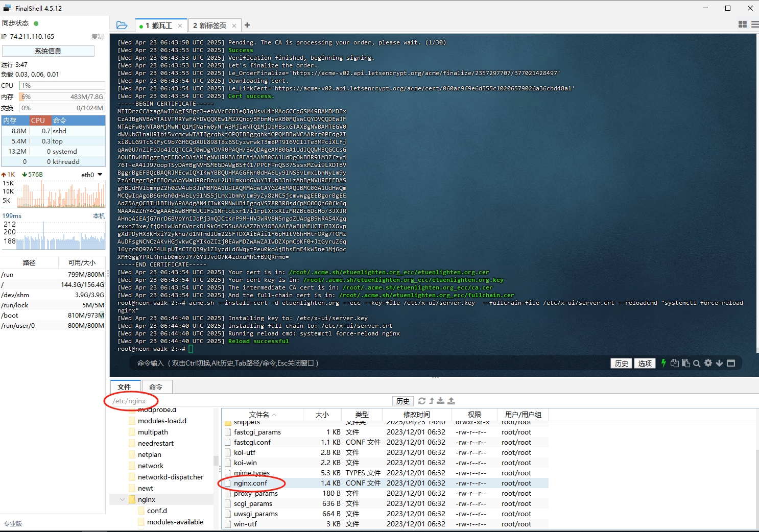This screenshot has width=759, height=532.
Task: Select koi-utf file row
Action: tap(386, 452)
